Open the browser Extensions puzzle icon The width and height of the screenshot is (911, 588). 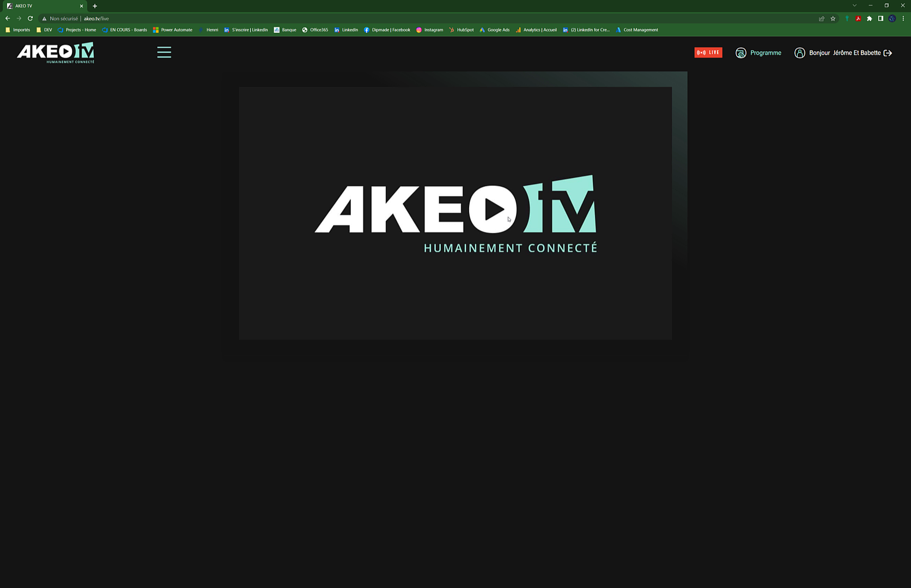click(x=870, y=19)
